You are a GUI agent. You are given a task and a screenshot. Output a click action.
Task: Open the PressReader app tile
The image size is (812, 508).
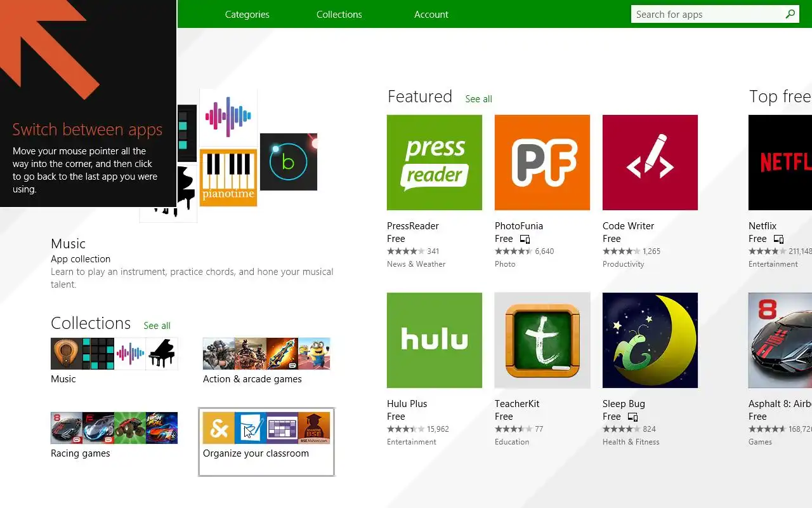tap(435, 163)
